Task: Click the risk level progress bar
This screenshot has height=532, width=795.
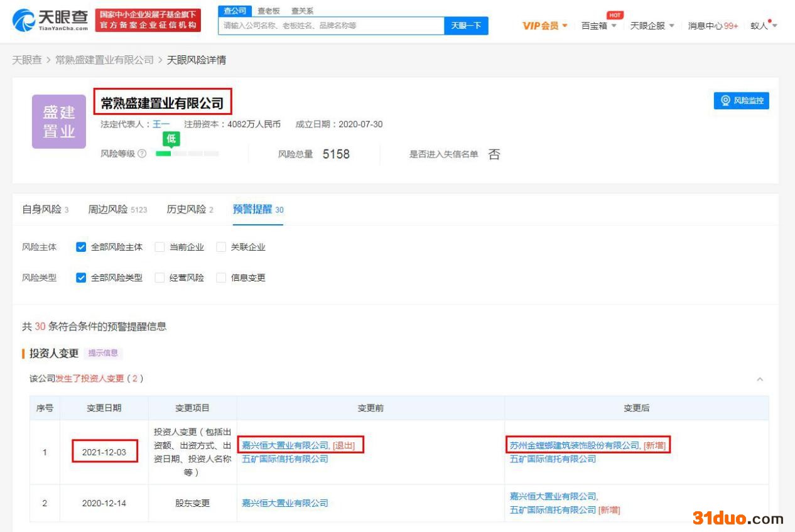Action: [x=187, y=154]
